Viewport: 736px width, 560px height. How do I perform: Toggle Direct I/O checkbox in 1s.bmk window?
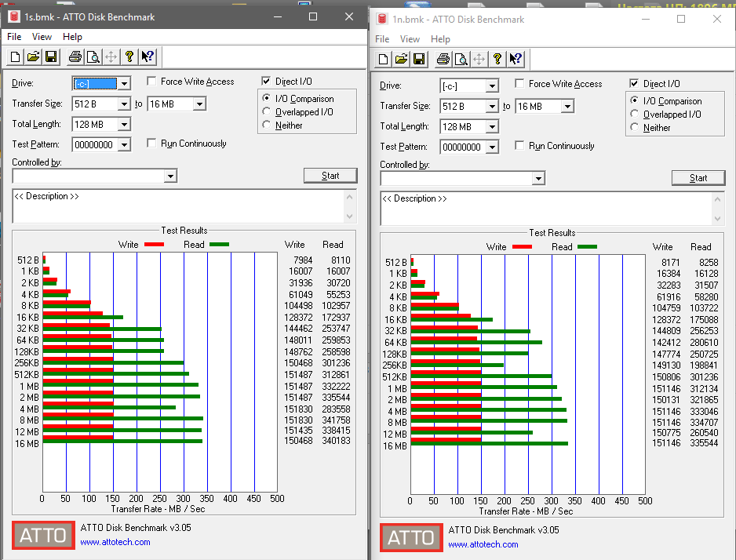266,81
